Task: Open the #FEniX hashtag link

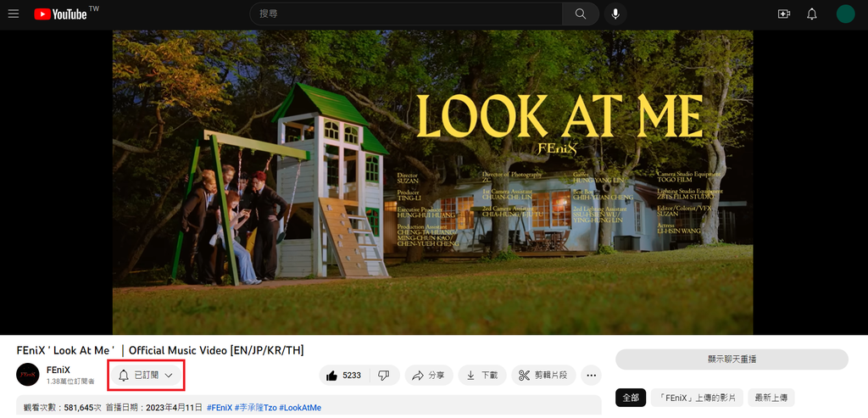Action: (220, 408)
